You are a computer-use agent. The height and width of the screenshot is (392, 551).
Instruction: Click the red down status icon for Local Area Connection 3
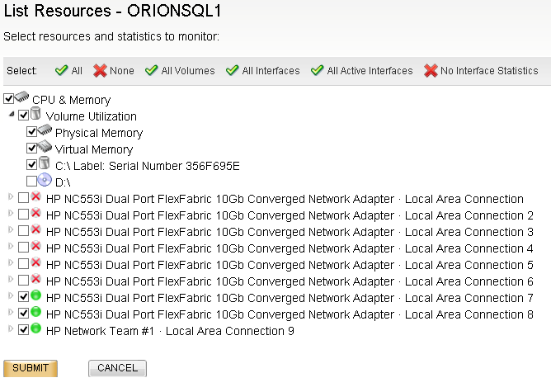[35, 229]
